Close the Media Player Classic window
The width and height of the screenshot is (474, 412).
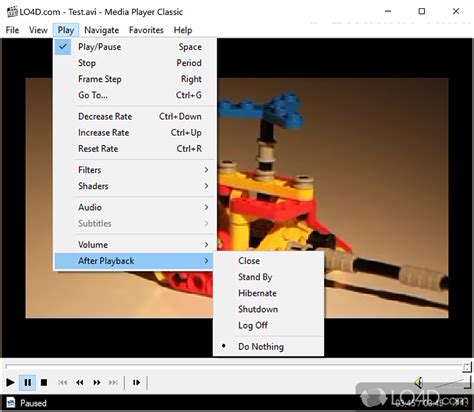[x=456, y=11]
